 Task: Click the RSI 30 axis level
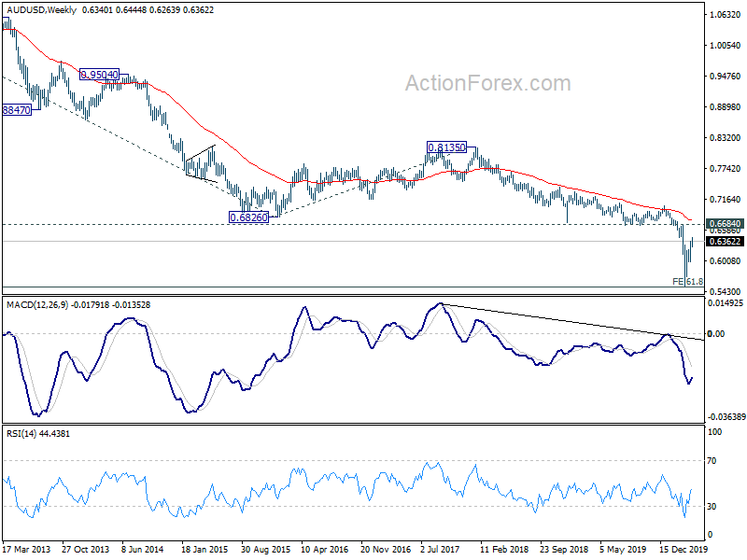[x=712, y=507]
